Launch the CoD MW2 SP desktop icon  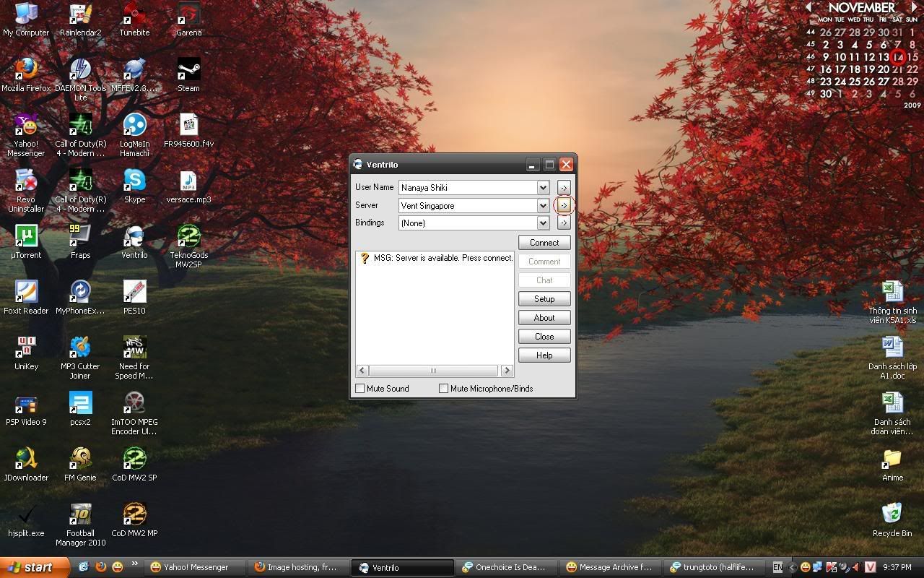134,465
